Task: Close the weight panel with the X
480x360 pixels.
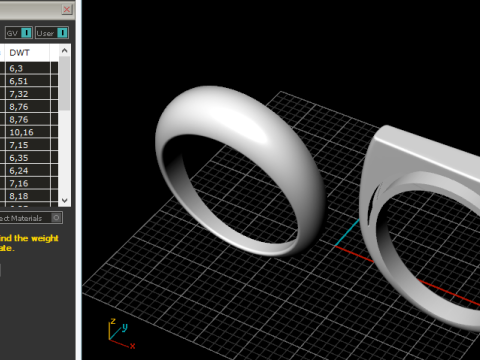Action: coord(67,9)
